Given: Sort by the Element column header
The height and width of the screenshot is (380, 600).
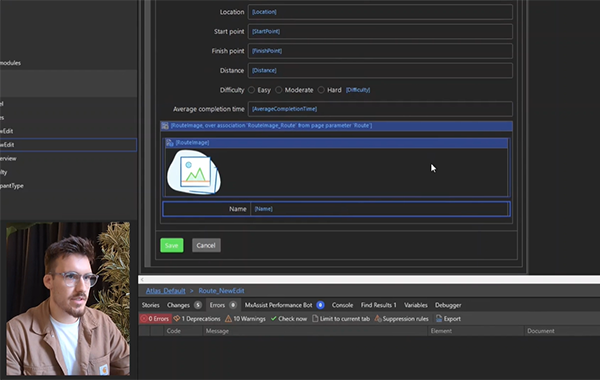Looking at the screenshot, I should click(x=476, y=331).
